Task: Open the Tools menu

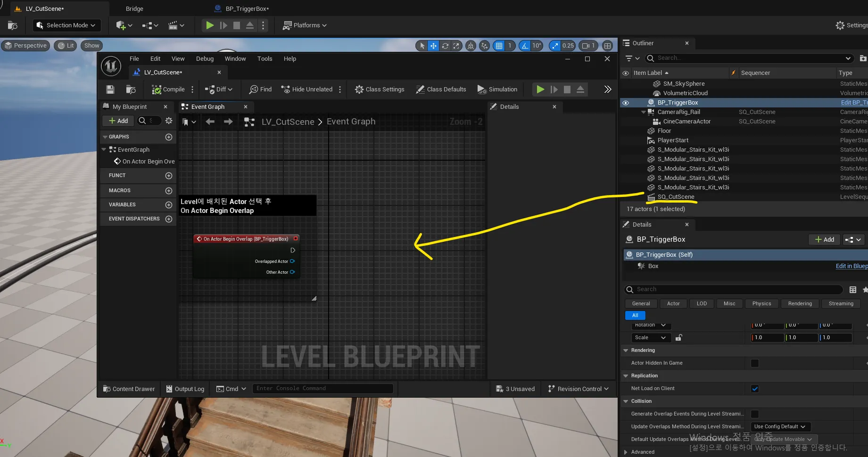Action: pos(265,59)
